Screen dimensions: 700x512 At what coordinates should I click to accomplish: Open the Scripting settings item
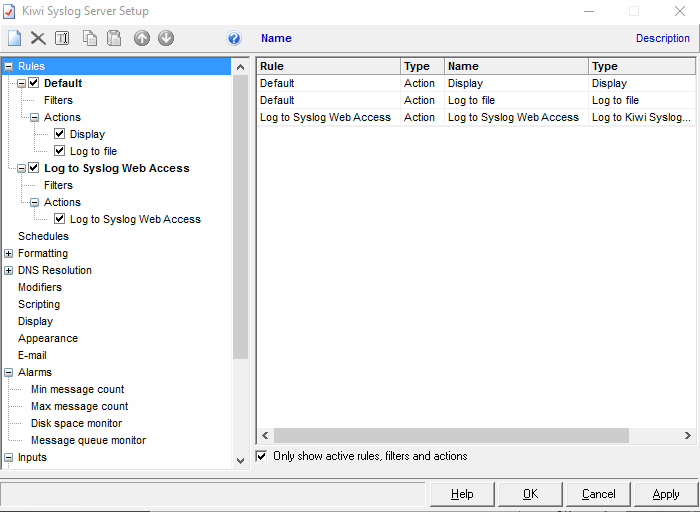[39, 304]
